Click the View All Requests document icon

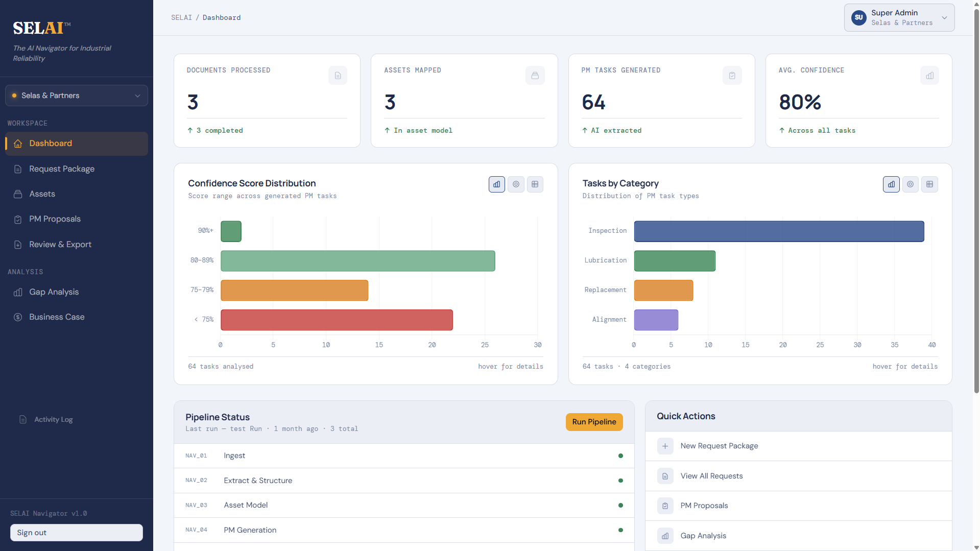(665, 476)
